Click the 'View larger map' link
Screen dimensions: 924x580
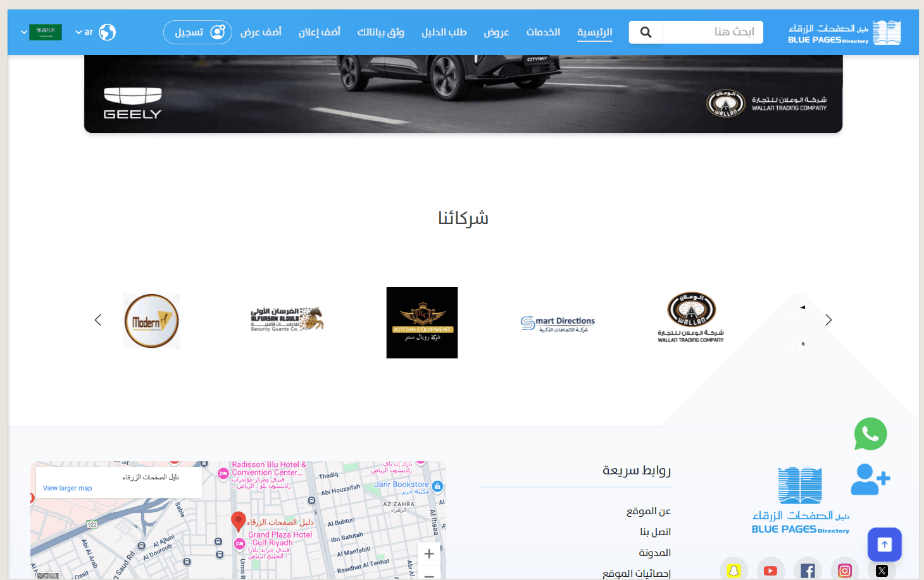(x=68, y=488)
